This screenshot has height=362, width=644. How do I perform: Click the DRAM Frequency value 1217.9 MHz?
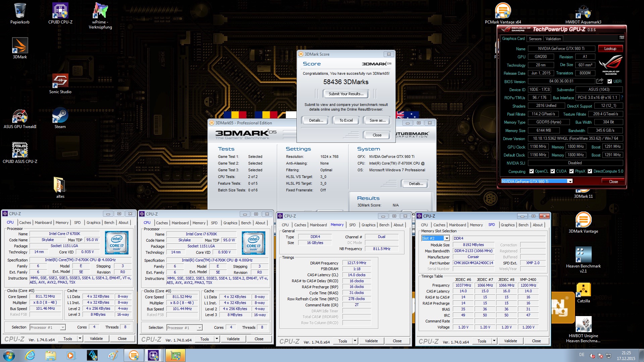click(357, 263)
